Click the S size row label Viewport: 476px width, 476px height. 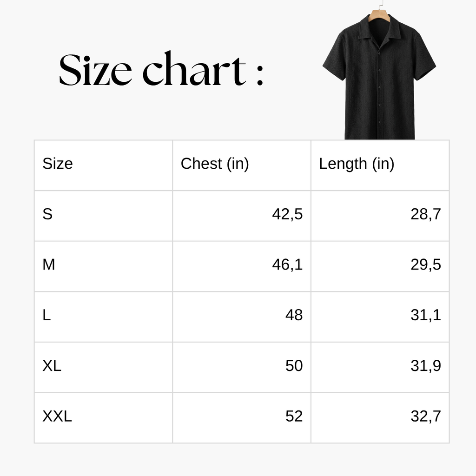[47, 214]
